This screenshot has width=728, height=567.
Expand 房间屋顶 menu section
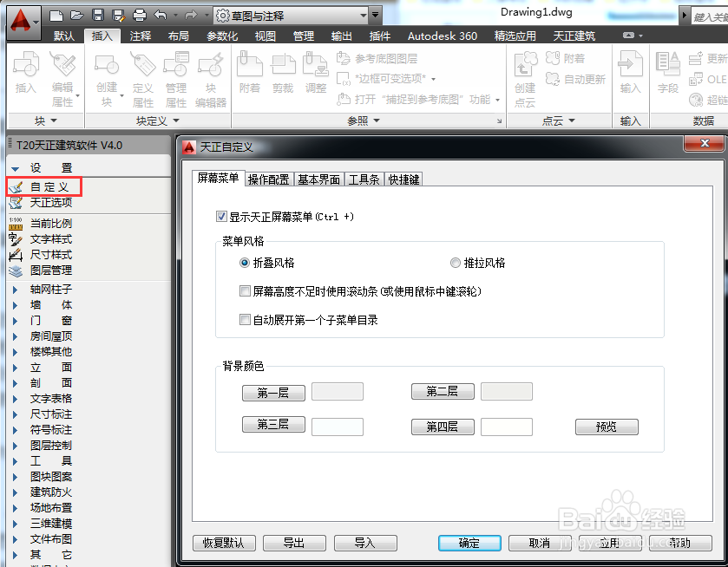tap(16, 337)
